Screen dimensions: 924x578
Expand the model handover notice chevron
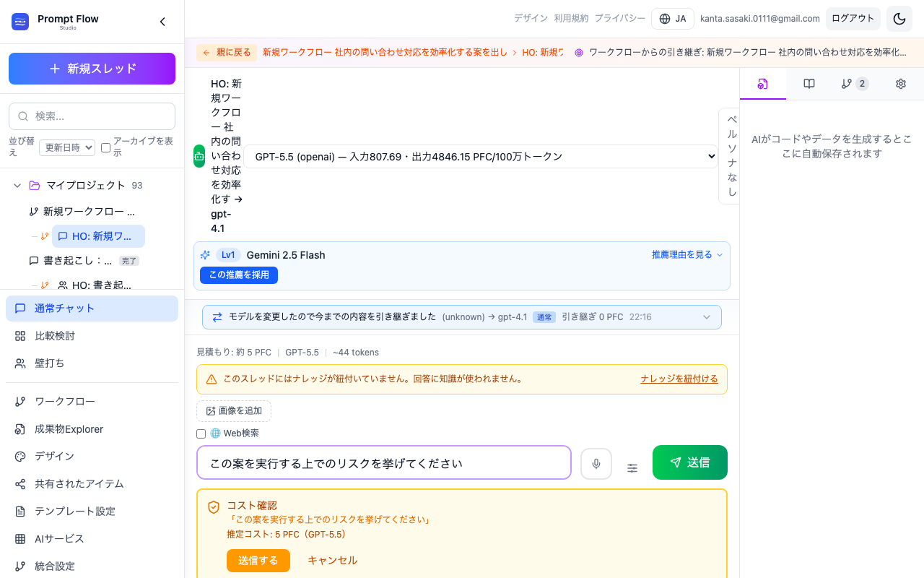[x=707, y=317]
